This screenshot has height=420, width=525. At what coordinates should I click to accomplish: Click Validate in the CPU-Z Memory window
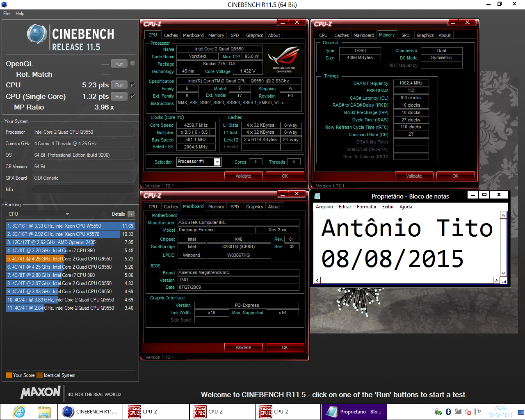414,176
